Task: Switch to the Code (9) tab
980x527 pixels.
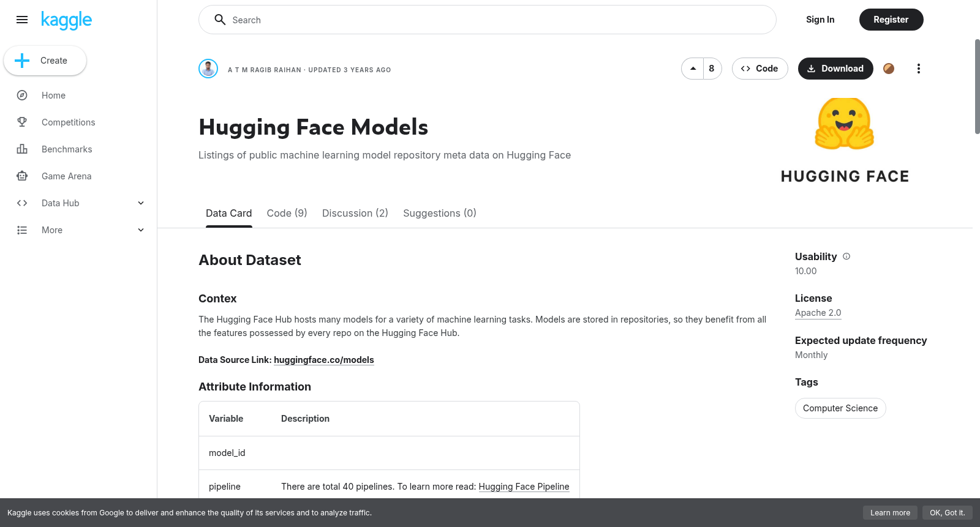Action: pyautogui.click(x=287, y=213)
